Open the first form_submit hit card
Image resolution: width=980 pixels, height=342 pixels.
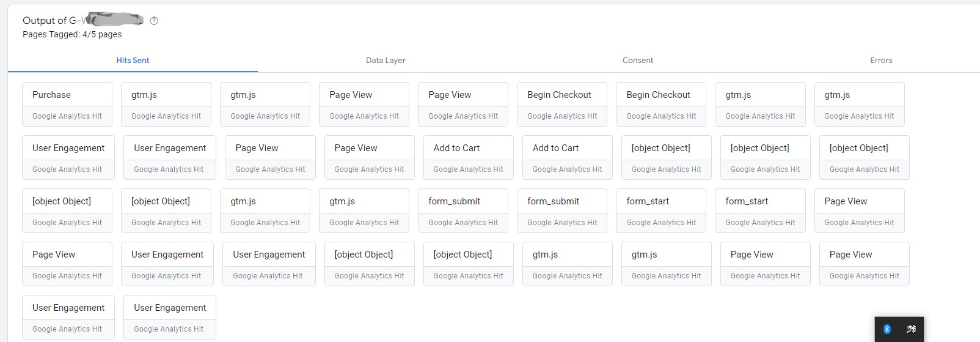(463, 210)
